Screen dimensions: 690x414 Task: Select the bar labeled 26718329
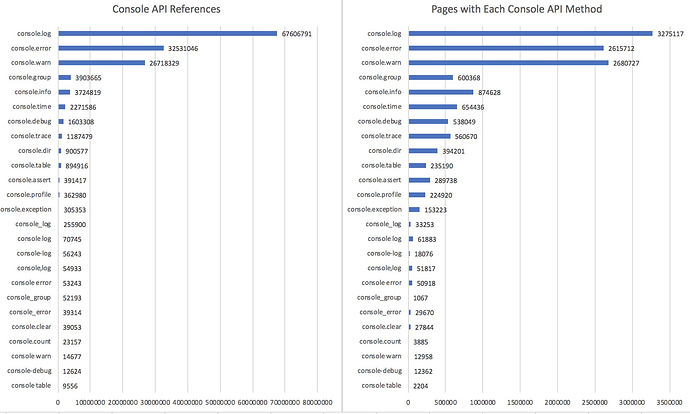[x=102, y=63]
